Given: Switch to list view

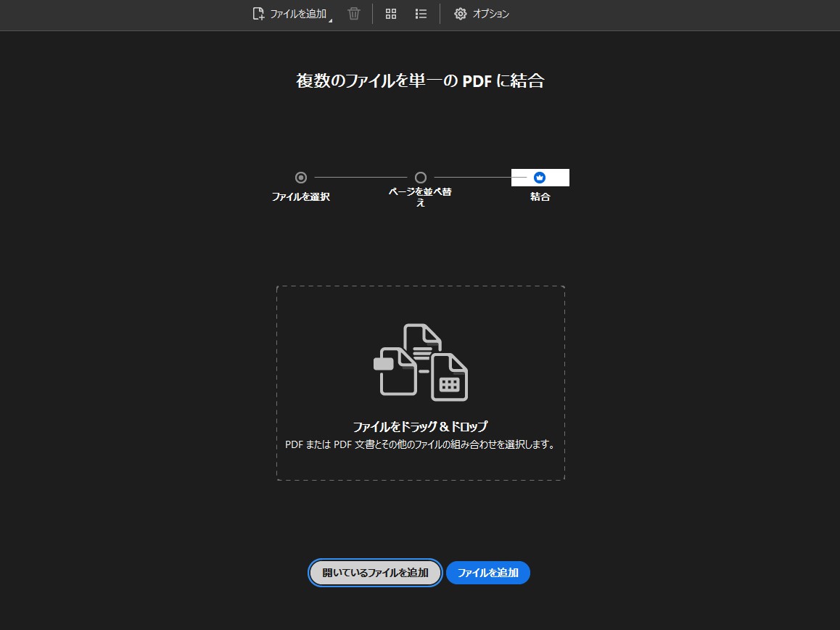Looking at the screenshot, I should point(421,14).
